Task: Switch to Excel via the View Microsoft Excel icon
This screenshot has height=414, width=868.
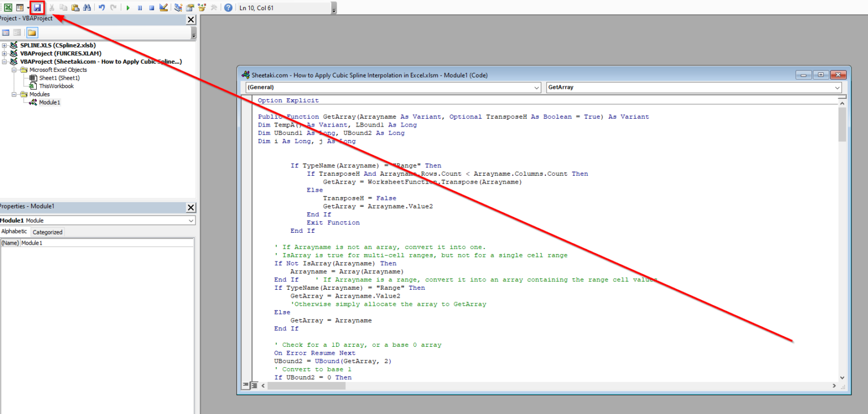Action: pos(8,7)
